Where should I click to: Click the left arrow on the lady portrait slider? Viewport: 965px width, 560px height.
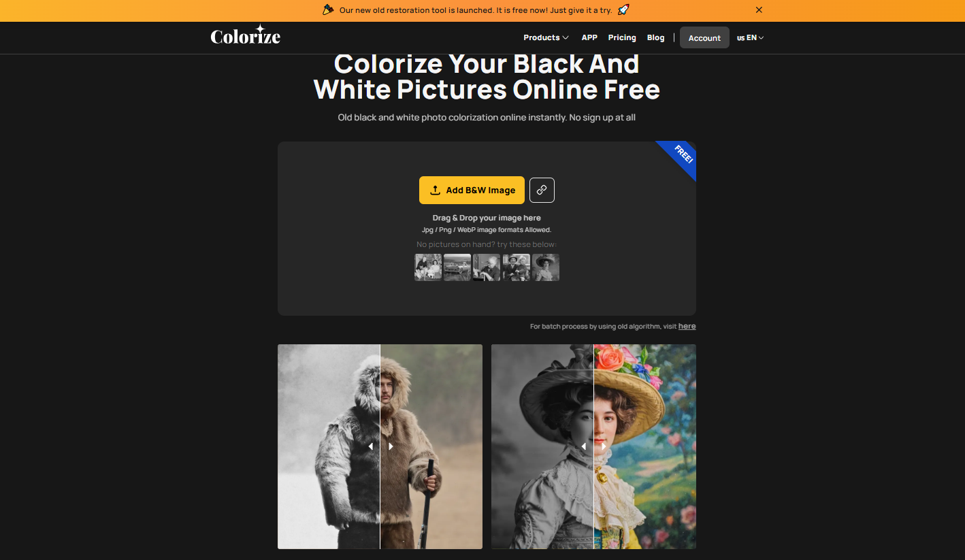tap(583, 446)
